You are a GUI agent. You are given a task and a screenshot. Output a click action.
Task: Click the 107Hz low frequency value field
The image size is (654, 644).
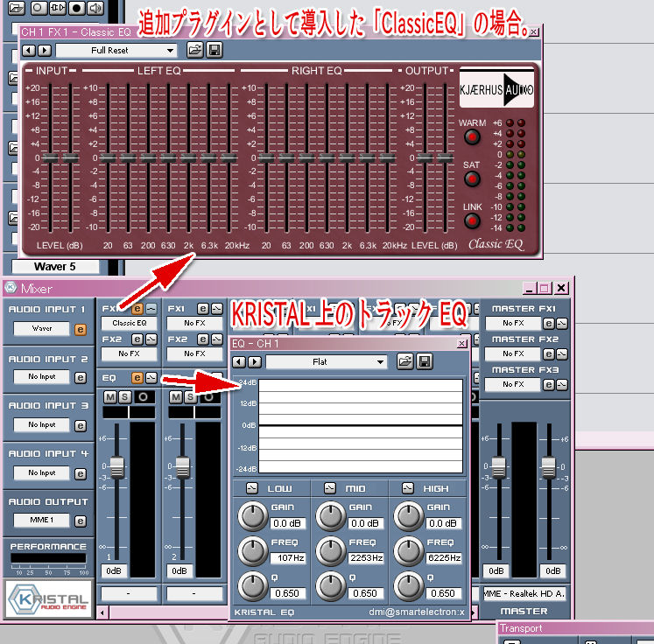point(288,557)
